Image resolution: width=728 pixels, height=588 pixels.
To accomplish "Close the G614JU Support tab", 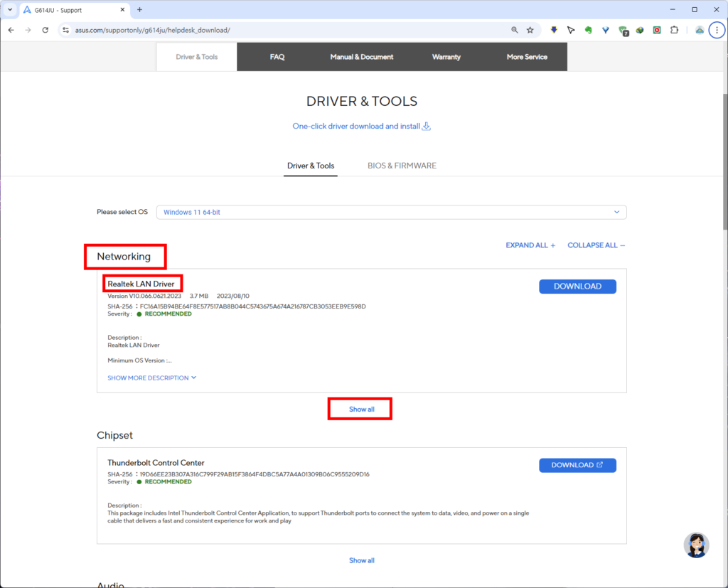I will point(122,10).
